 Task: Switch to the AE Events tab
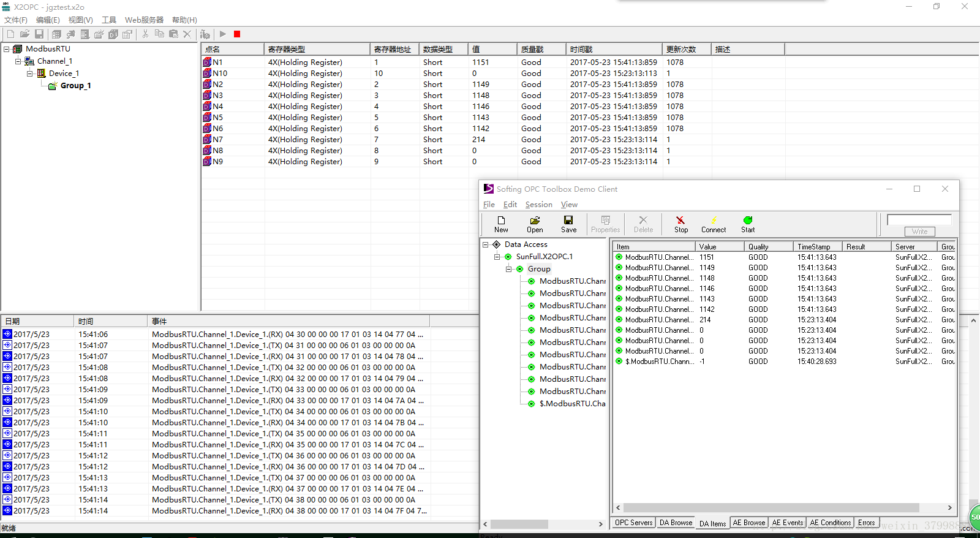(x=788, y=523)
